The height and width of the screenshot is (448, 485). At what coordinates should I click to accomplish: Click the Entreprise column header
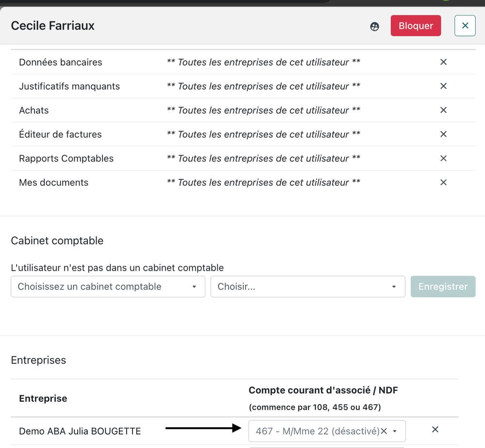pos(43,398)
